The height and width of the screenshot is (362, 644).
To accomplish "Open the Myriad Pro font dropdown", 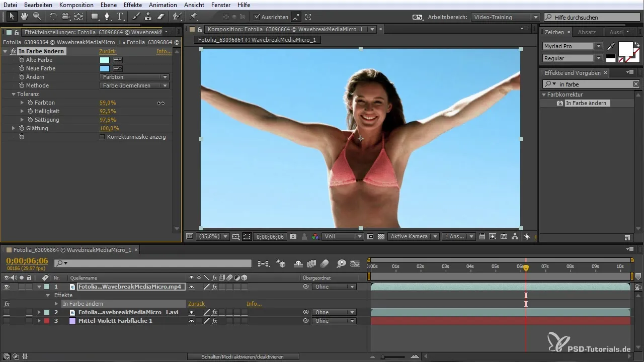I will [x=572, y=46].
